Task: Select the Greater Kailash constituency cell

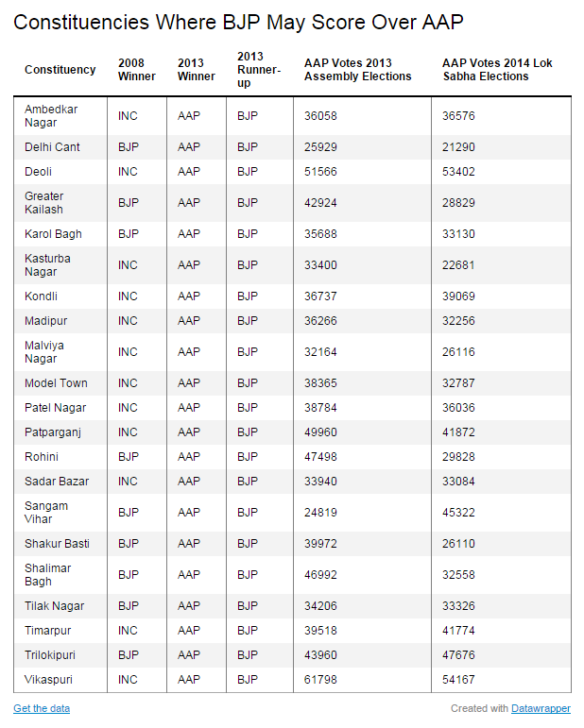Action: pos(44,202)
